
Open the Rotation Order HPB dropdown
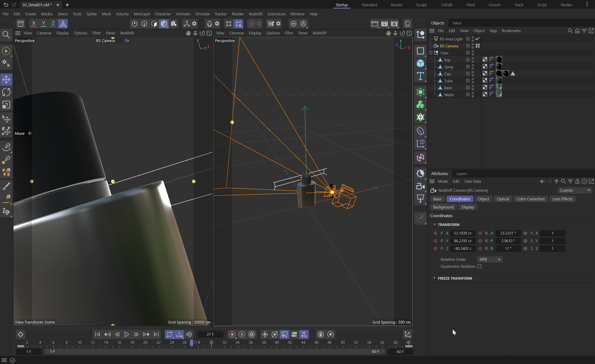tap(490, 259)
